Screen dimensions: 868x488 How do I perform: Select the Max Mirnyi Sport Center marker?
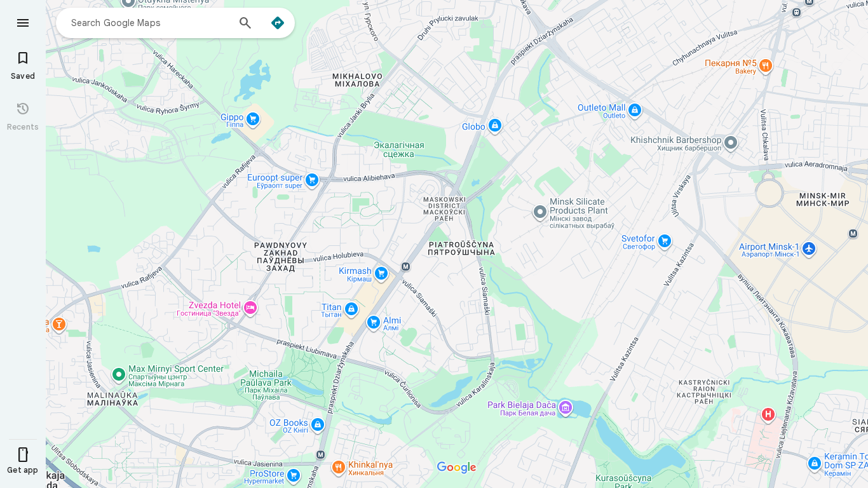(x=118, y=374)
